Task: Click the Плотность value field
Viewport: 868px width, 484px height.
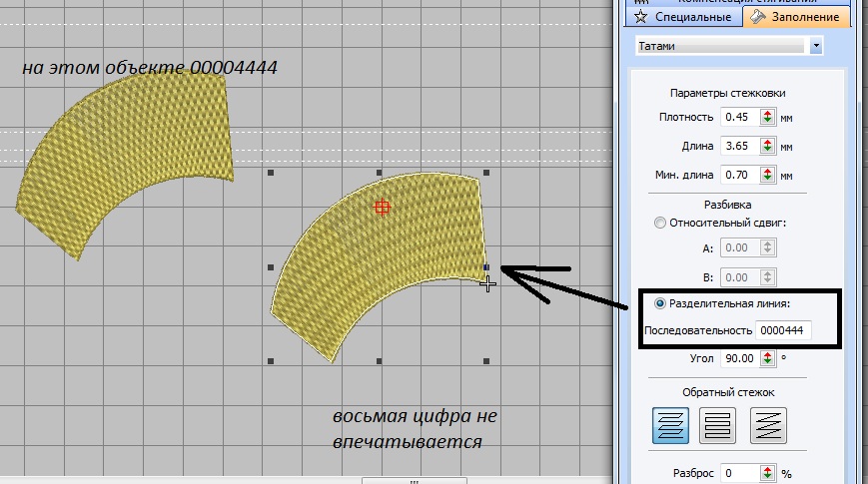Action: 737,117
